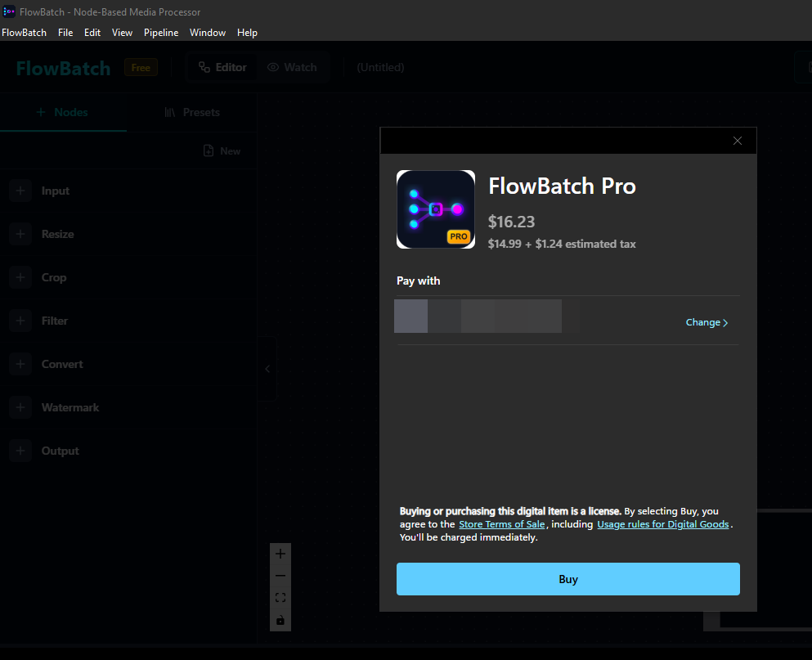Open Usage rules for Digital Goods link
The image size is (812, 660).
[662, 524]
